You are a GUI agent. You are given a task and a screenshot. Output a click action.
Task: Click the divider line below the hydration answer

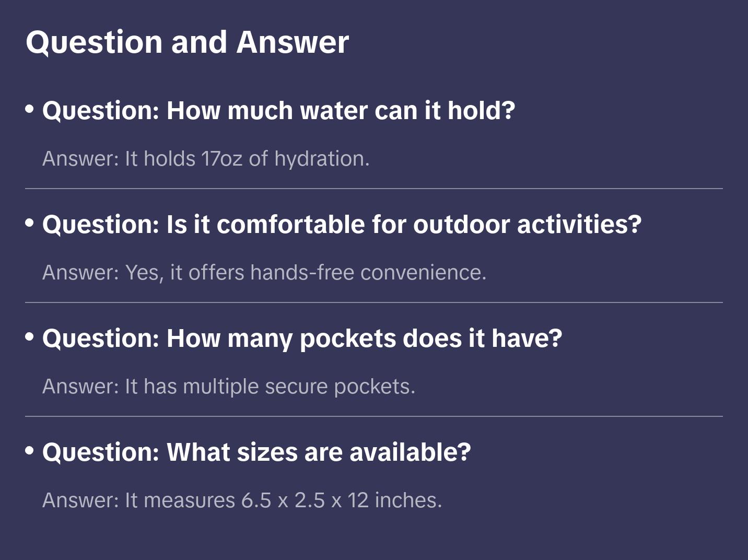tap(374, 189)
